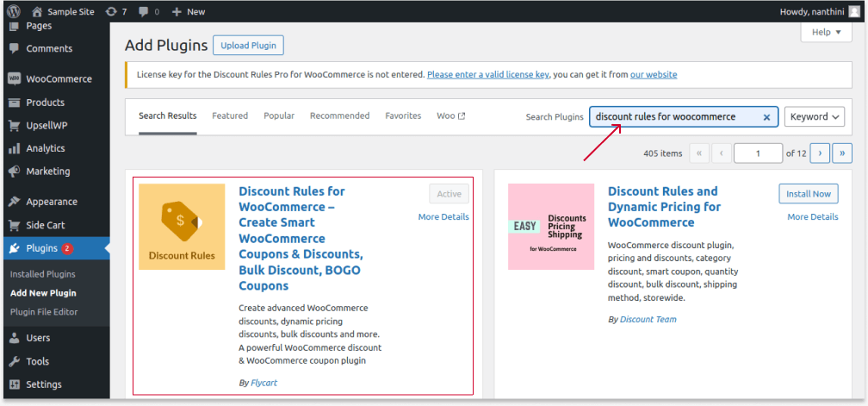Open the Help dropdown tab
868x406 pixels.
tap(826, 32)
